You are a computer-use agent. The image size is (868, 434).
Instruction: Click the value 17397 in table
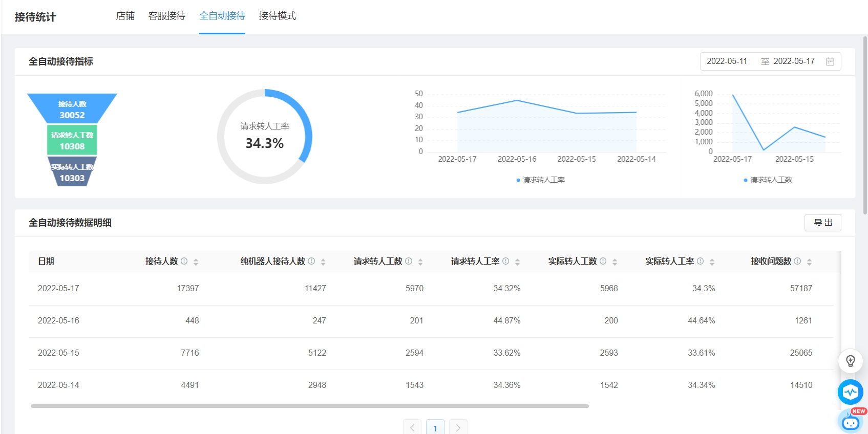click(x=188, y=288)
